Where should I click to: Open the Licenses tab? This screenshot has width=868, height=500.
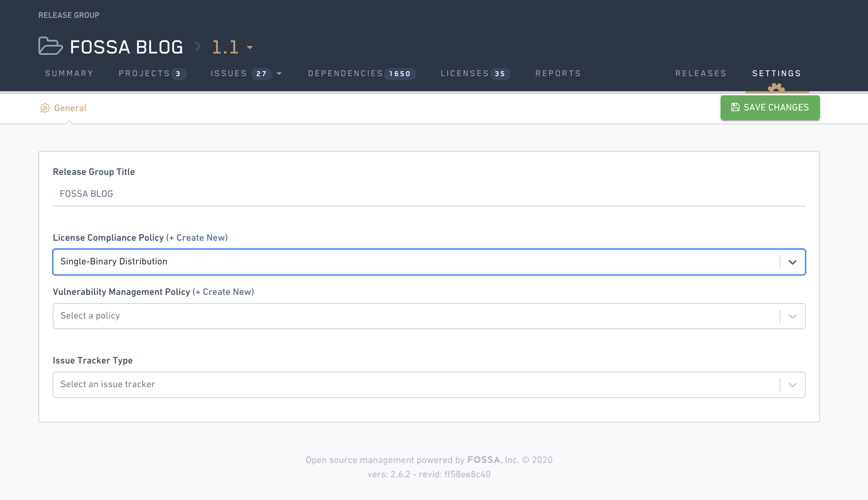465,73
